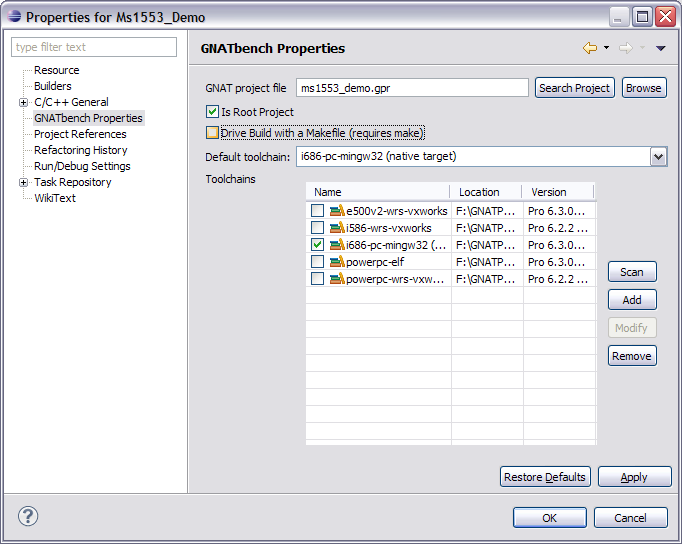Open the Default toolchain dropdown
Screen dimensions: 682x544
click(658, 157)
